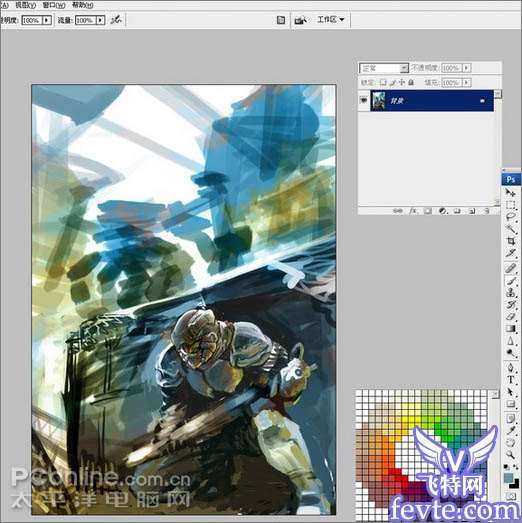Select the Type tool
522x523 pixels.
click(x=510, y=380)
